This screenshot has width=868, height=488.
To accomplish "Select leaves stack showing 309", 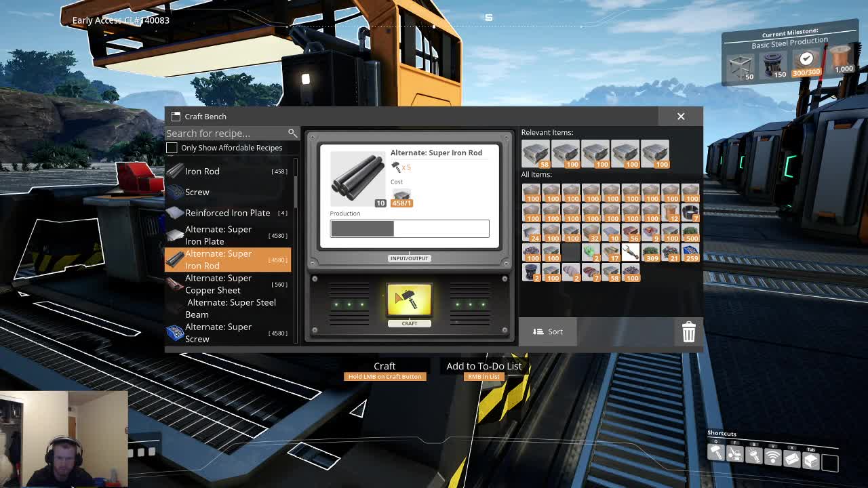I will pos(651,252).
